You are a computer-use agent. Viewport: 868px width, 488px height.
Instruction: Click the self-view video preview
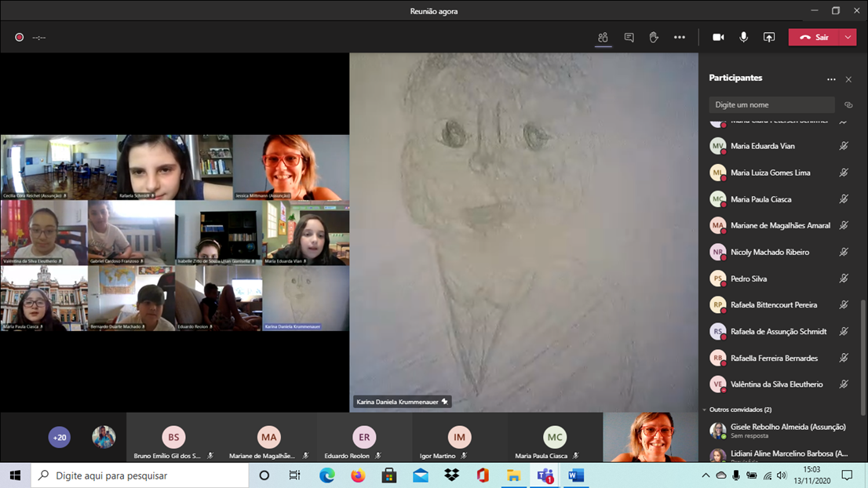tap(651, 437)
